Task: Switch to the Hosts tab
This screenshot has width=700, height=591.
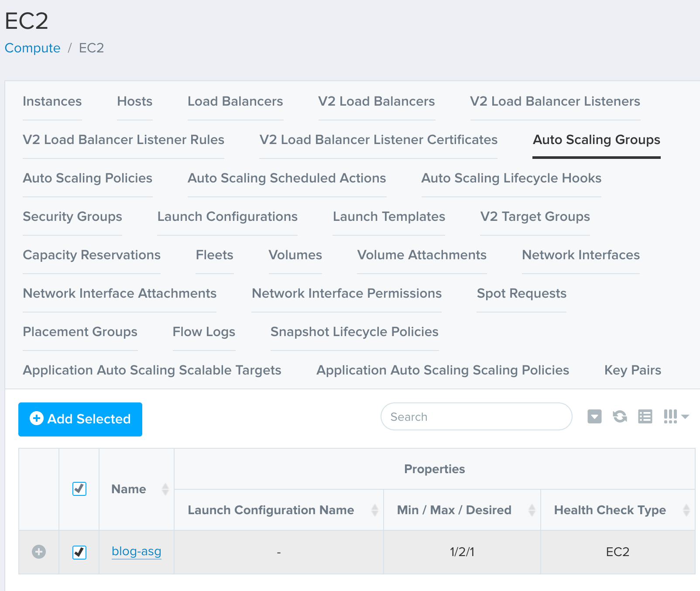Action: [x=135, y=101]
